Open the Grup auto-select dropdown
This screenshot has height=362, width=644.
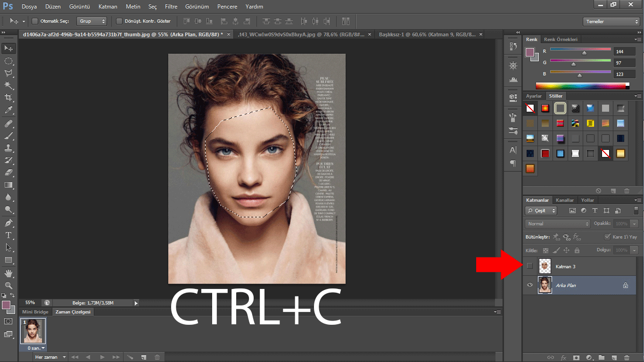coord(92,21)
